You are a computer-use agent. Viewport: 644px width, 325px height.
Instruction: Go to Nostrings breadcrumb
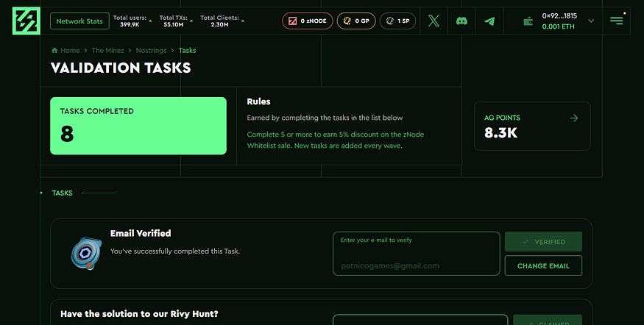[x=151, y=51]
